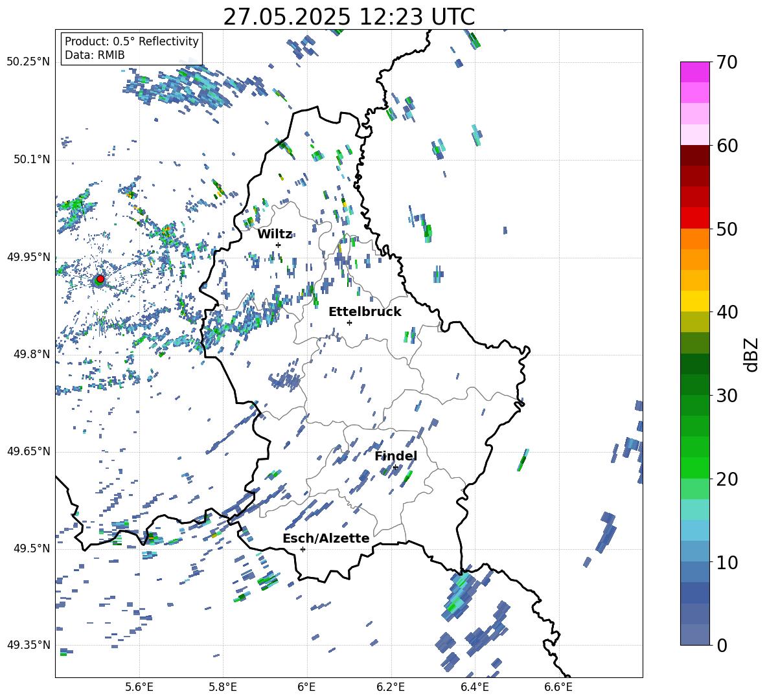The image size is (767, 700).
Task: Click the colorbar tick label '0'
Action: click(722, 645)
